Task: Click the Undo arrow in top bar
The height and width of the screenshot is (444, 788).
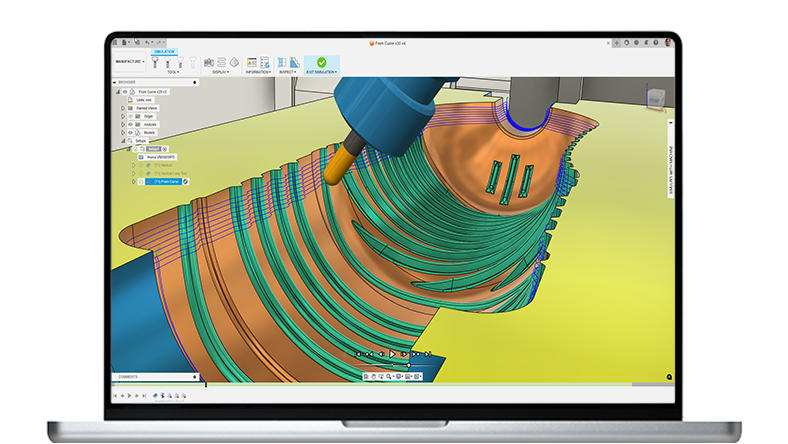Action: pos(148,43)
